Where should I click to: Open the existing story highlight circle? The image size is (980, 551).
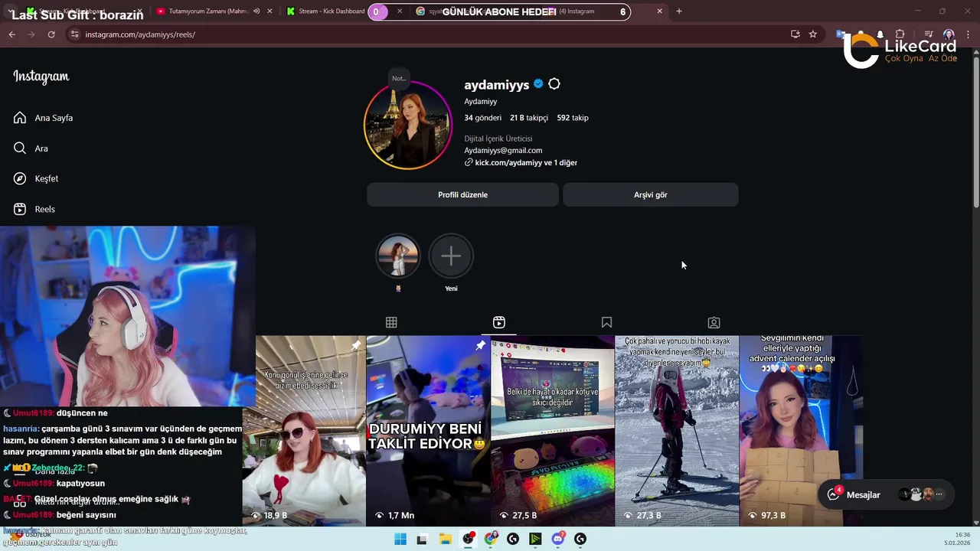coord(398,256)
